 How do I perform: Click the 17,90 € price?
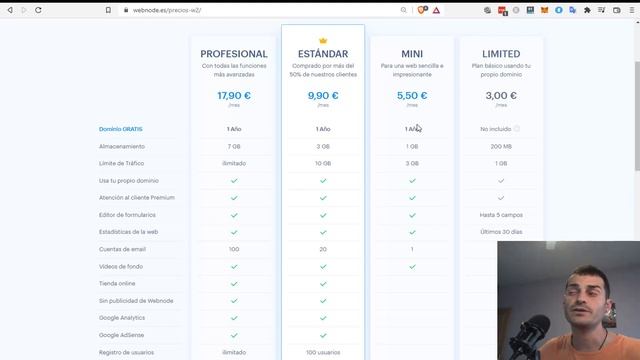pos(234,96)
